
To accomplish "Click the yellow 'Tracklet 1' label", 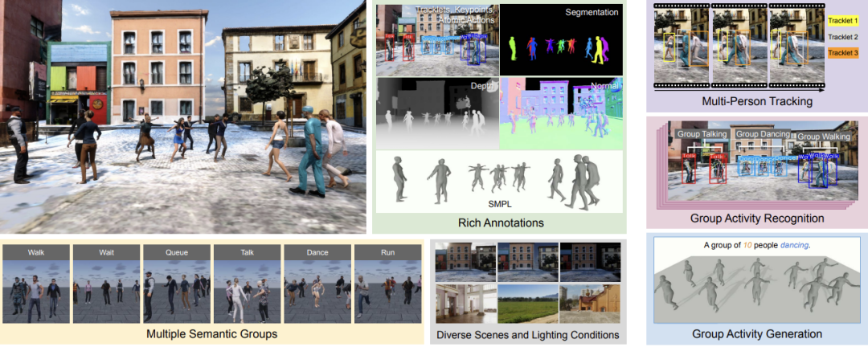I will 843,22.
